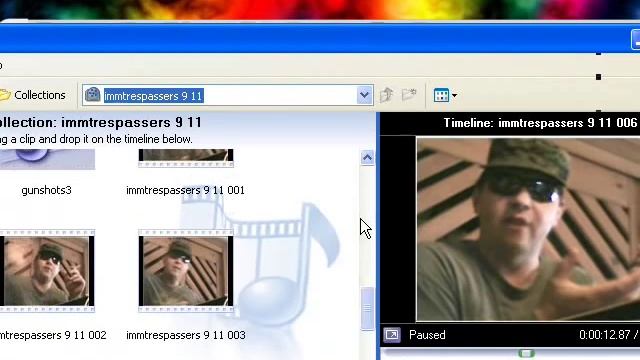Open the collection dropdown arrow
The image size is (640, 360).
364,96
